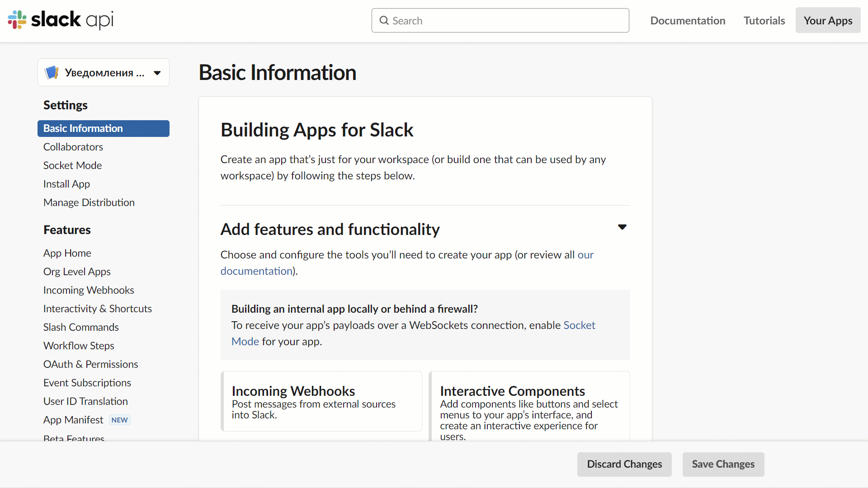The width and height of the screenshot is (868, 488).
Task: Open the Incoming Webhooks feature card
Action: pos(321,401)
